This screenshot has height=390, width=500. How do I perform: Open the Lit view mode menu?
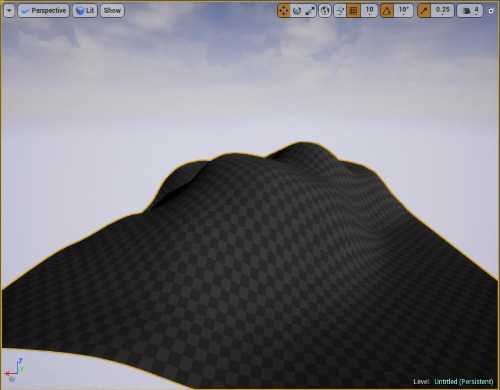click(x=85, y=11)
